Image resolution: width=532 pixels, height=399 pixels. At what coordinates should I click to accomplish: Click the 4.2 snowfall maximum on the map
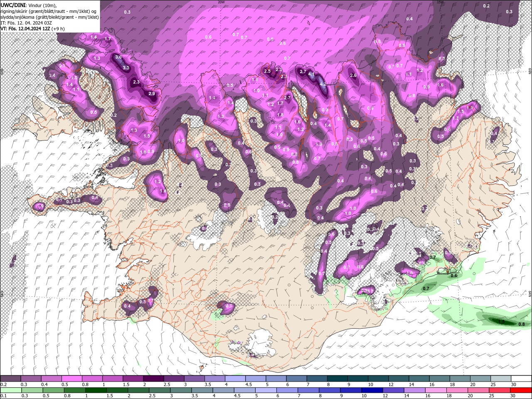pos(323,84)
